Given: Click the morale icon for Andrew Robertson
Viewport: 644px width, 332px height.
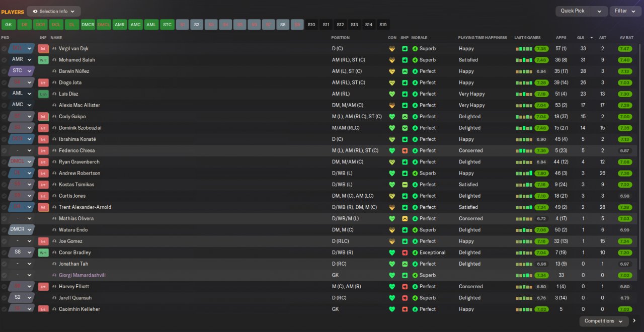Looking at the screenshot, I should [x=415, y=173].
